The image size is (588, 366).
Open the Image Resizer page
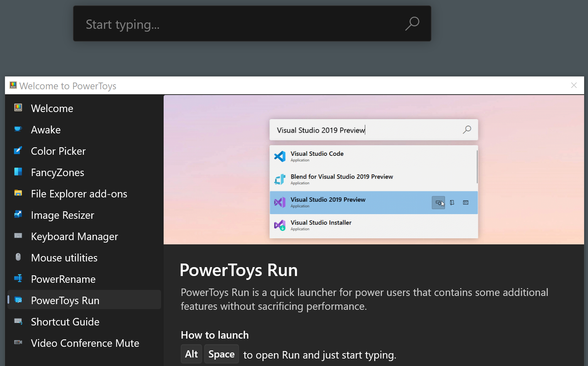[x=84, y=215]
